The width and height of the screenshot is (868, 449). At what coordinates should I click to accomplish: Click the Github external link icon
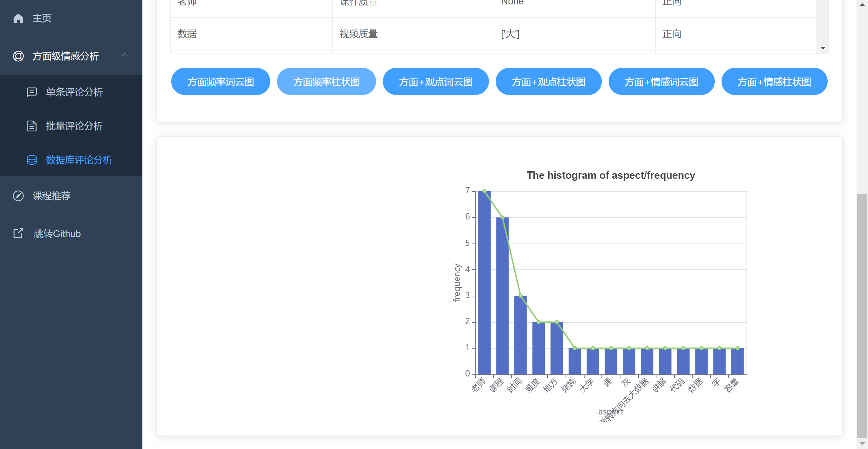coord(18,233)
